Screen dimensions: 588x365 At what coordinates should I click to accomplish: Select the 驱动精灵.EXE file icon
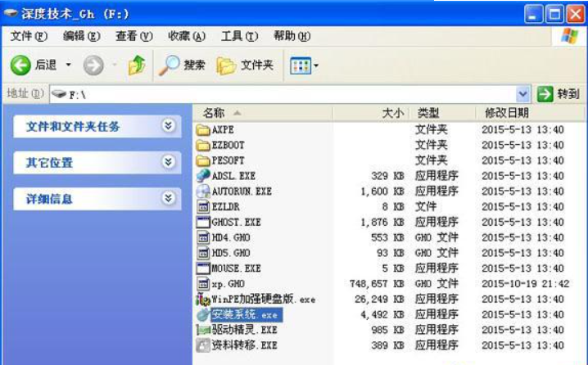point(204,330)
